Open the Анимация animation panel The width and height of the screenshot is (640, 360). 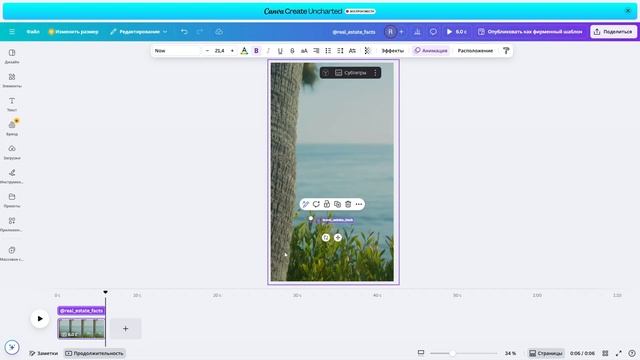pyautogui.click(x=431, y=51)
